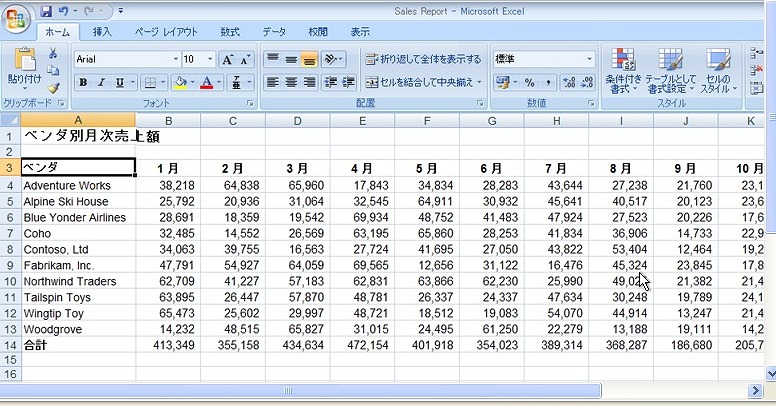Save the workbook via Quick Access toolbar

tap(46, 11)
